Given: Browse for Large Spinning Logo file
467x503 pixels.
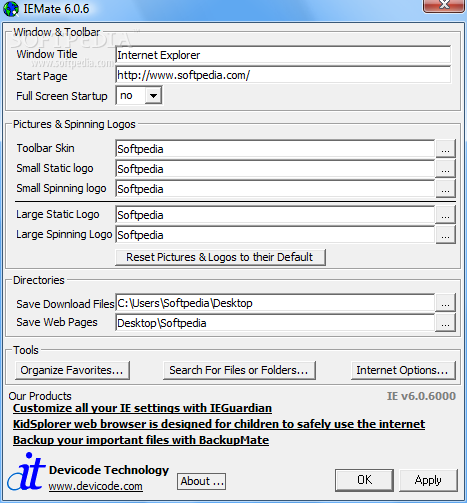Looking at the screenshot, I should click(x=445, y=235).
